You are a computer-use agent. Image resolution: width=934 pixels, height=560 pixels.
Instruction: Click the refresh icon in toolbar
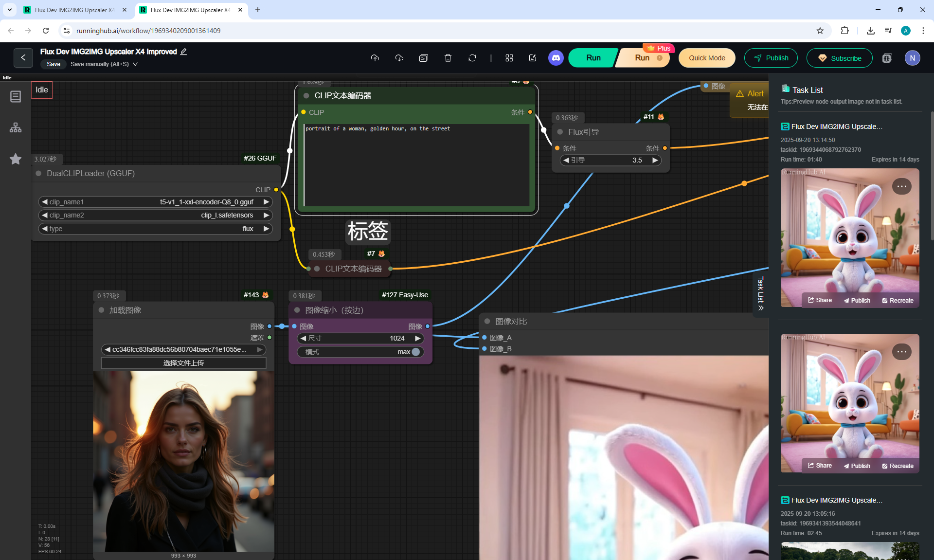472,58
